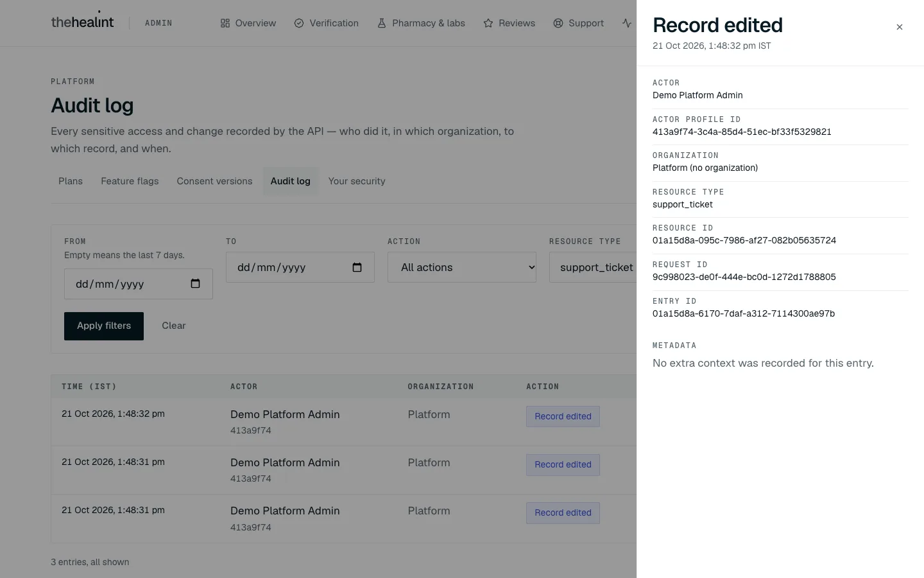This screenshot has height=578, width=924.
Task: Click the Actor Profile ID value 413a9f74-3c4a-85d4-51ec-bf33f5329821
Action: (x=742, y=132)
